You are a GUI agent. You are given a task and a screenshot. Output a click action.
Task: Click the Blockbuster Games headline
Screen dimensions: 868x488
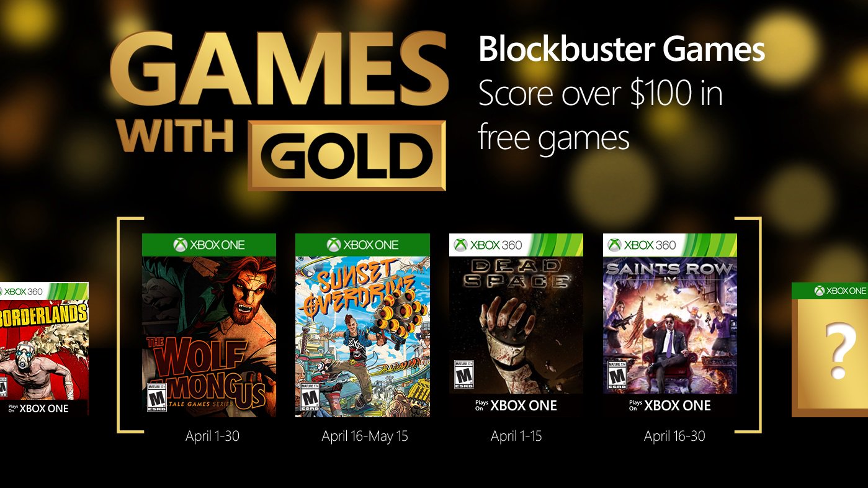[622, 50]
